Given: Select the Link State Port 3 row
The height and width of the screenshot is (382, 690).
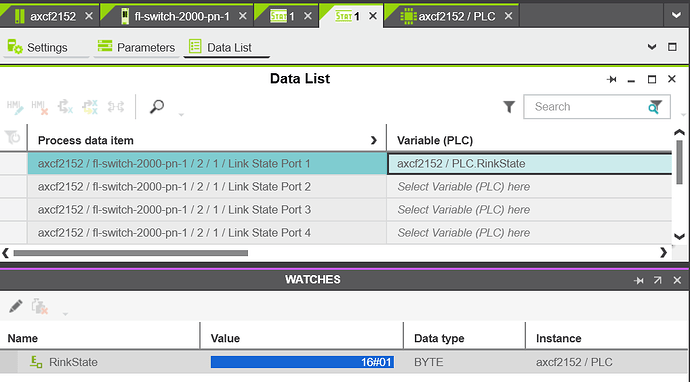Looking at the screenshot, I should [207, 209].
